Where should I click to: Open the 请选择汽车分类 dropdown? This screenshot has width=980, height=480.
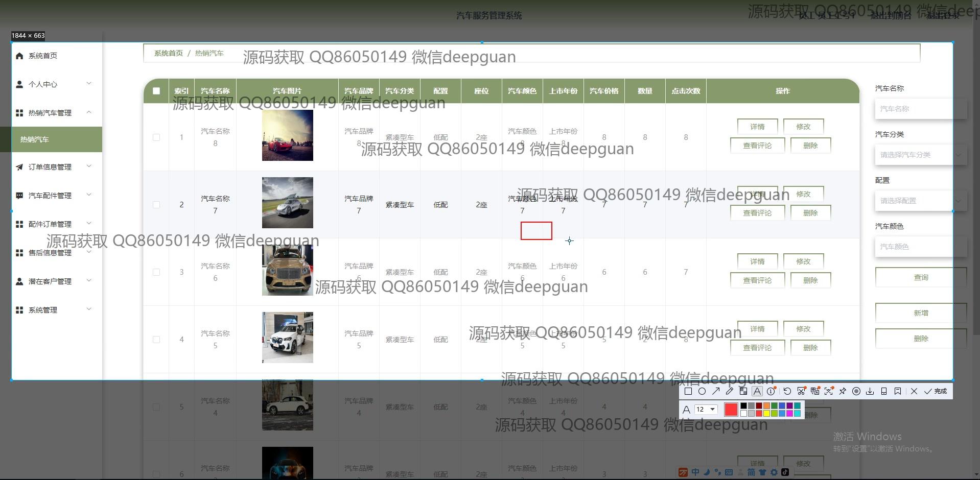pyautogui.click(x=921, y=155)
